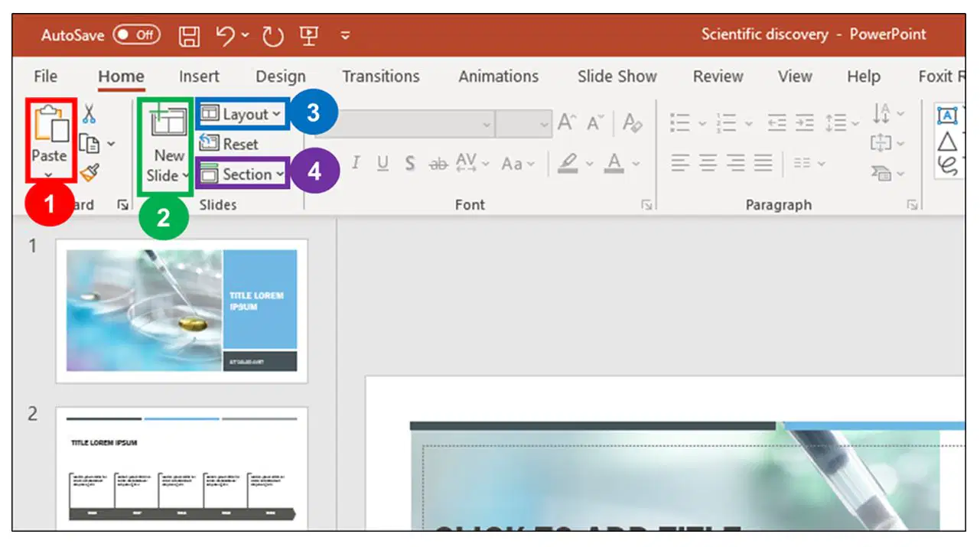The image size is (980, 547).
Task: Open the Help tab
Action: click(864, 77)
